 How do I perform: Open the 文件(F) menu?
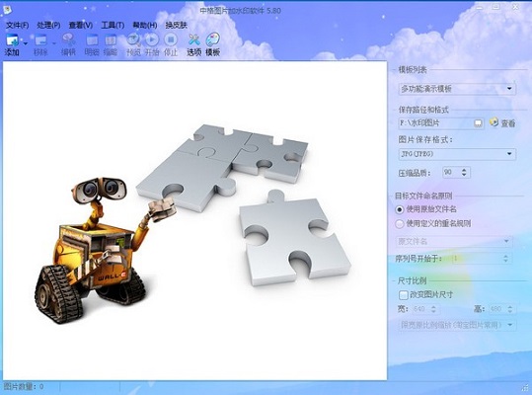(x=18, y=25)
